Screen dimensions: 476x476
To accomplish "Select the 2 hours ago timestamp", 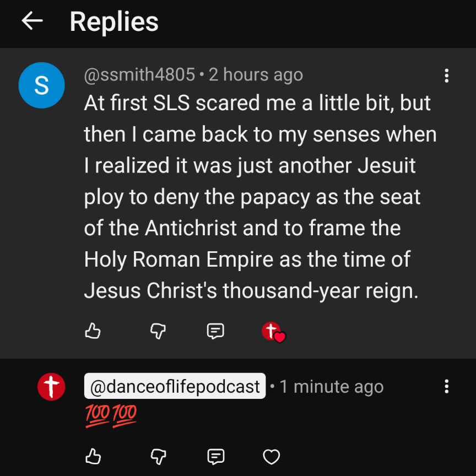I will click(256, 74).
